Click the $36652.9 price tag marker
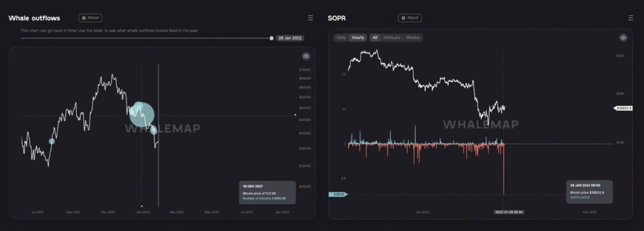The image size is (644, 231). coord(623,108)
